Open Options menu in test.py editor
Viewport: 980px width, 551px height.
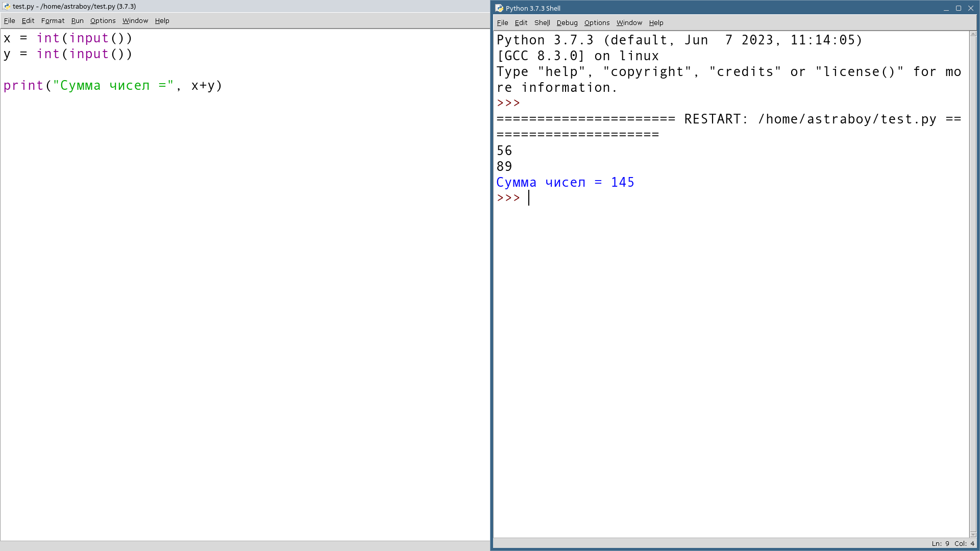pos(103,21)
